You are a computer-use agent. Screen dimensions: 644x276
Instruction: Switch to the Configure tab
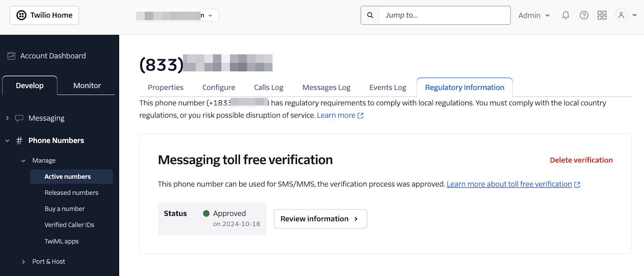pos(219,87)
